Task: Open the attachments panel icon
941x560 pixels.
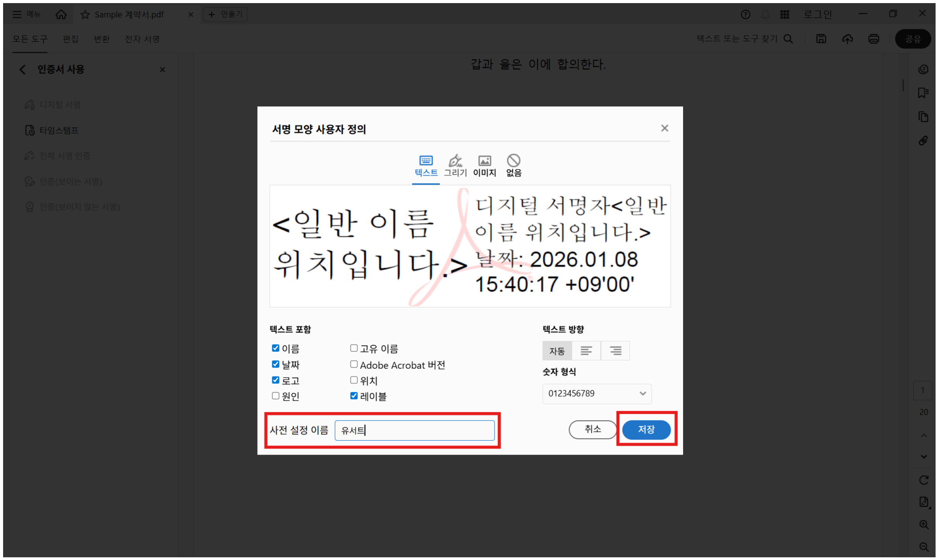Action: pos(924,141)
